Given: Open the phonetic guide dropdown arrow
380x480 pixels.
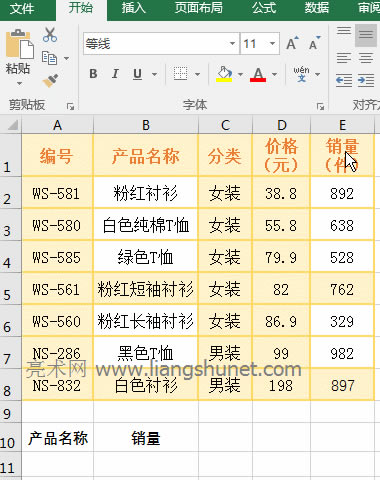Looking at the screenshot, I should [x=318, y=74].
